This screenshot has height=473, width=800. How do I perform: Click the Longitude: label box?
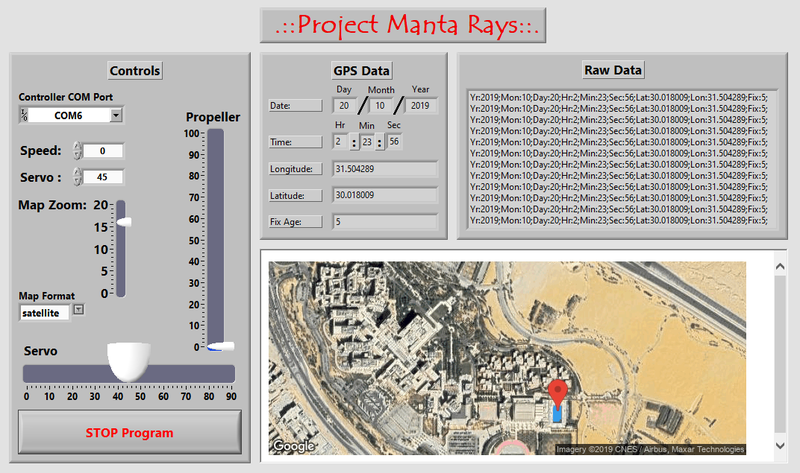click(x=295, y=169)
